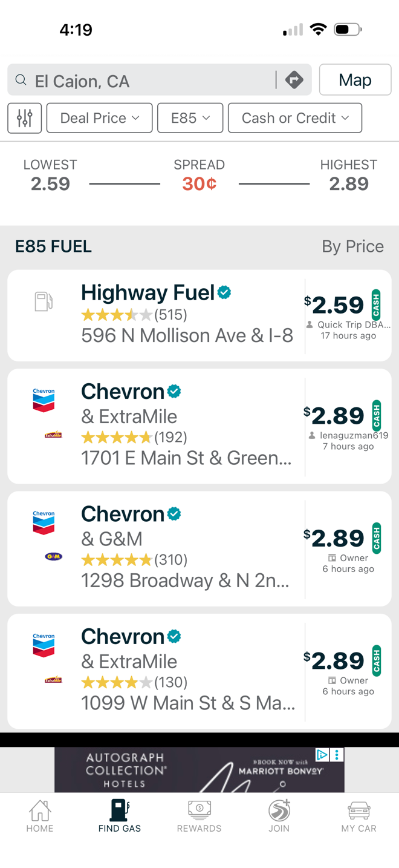Image resolution: width=399 pixels, height=868 pixels.
Task: Tap the search magnifier icon
Action: pyautogui.click(x=21, y=80)
